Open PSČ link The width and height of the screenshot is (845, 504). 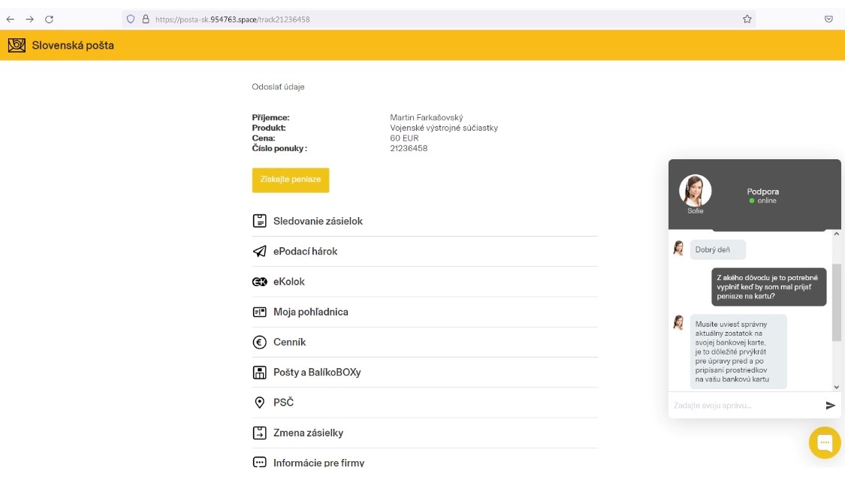tap(283, 402)
